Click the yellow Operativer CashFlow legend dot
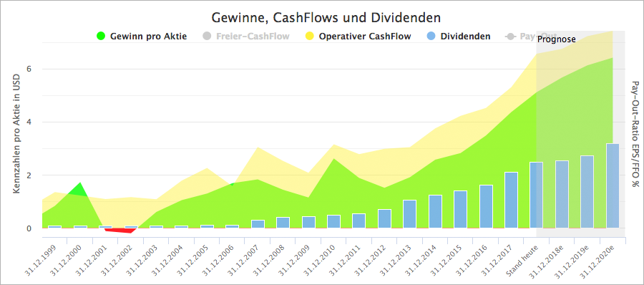The image size is (644, 285). (x=310, y=37)
